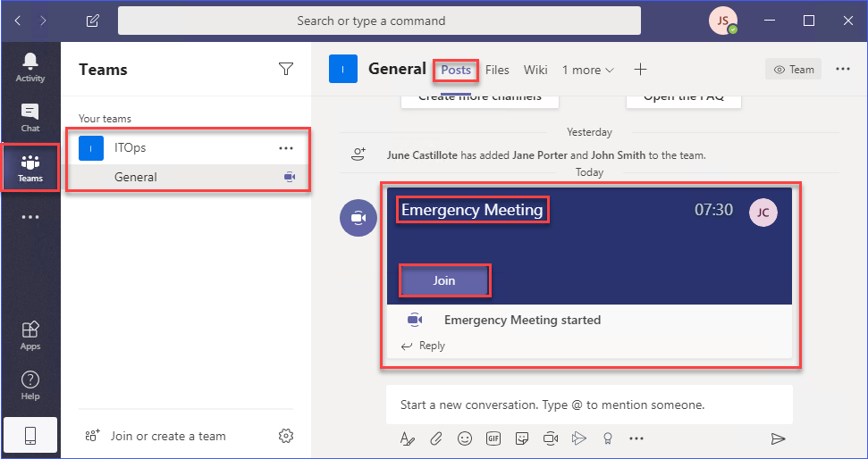Screen dimensions: 868x459
Task: Add a tab with the plus icon
Action: 640,70
